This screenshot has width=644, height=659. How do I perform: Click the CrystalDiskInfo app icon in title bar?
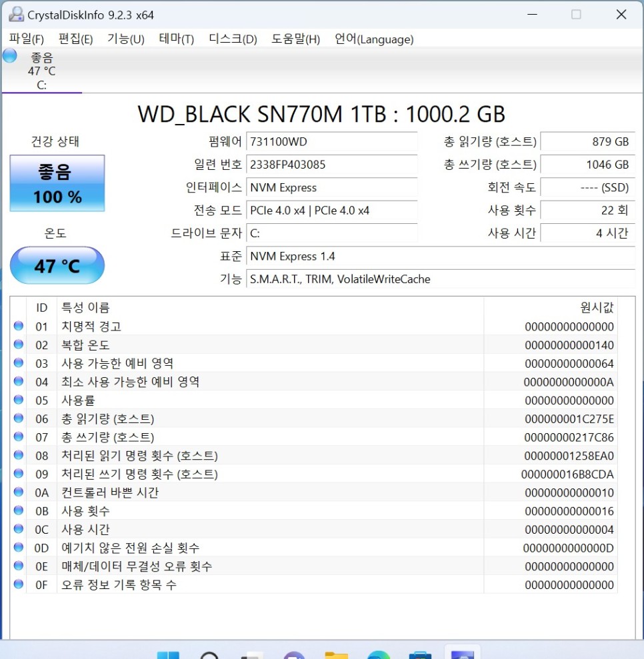(16, 14)
